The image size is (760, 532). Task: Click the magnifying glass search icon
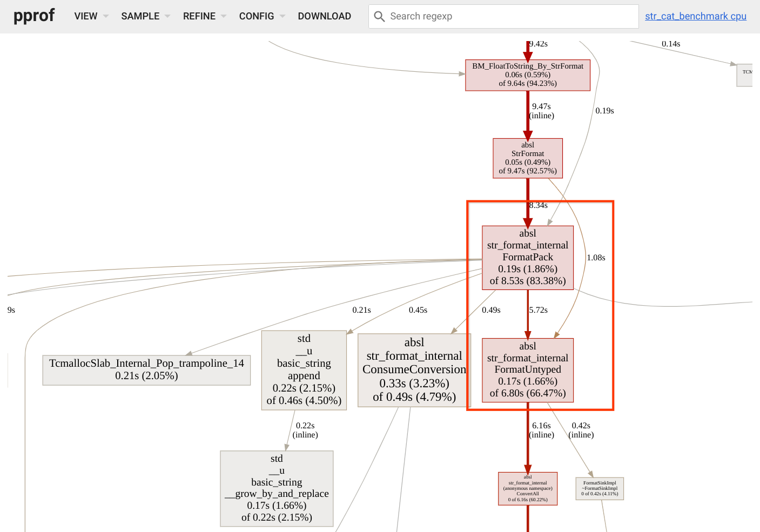[x=380, y=17]
